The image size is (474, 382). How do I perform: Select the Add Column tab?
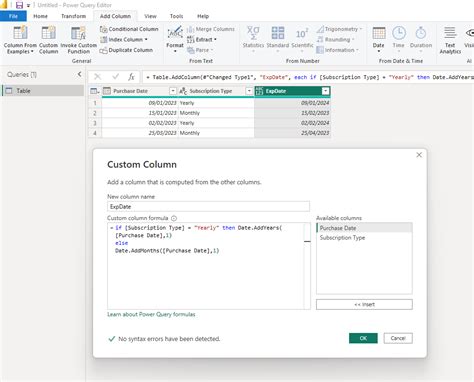click(115, 16)
